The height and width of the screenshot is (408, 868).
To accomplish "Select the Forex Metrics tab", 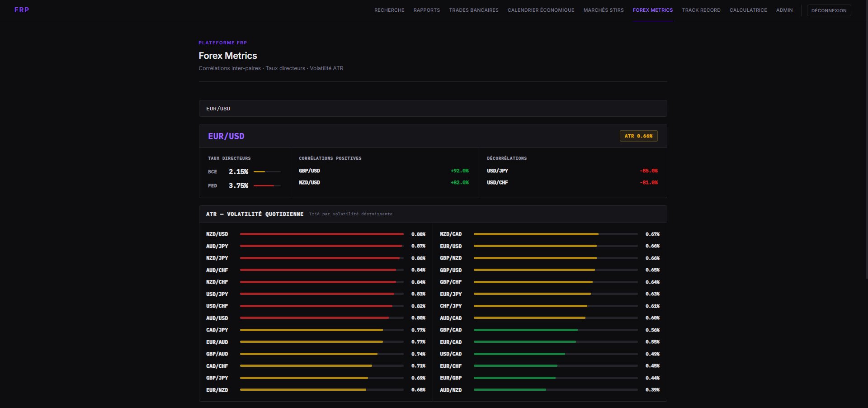I will click(x=652, y=10).
